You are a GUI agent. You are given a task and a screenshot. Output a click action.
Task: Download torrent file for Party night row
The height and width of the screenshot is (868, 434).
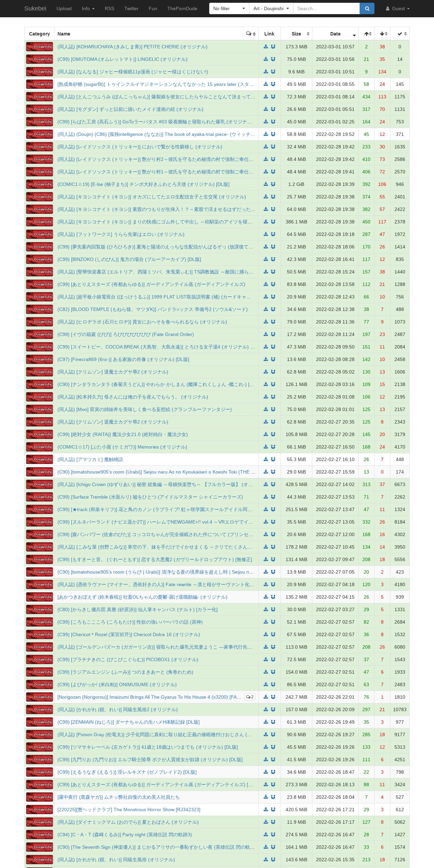point(266,835)
